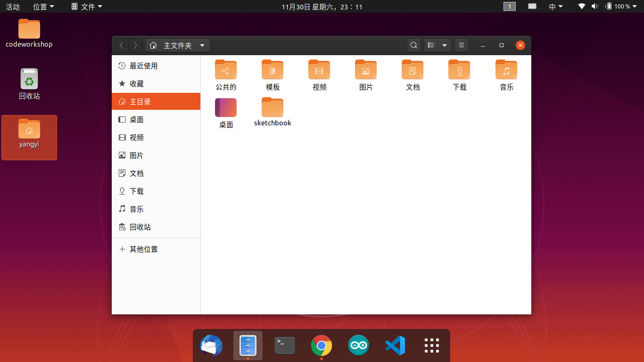Select the 回收站 desktop trash icon
This screenshot has width=644, height=362.
tap(29, 84)
